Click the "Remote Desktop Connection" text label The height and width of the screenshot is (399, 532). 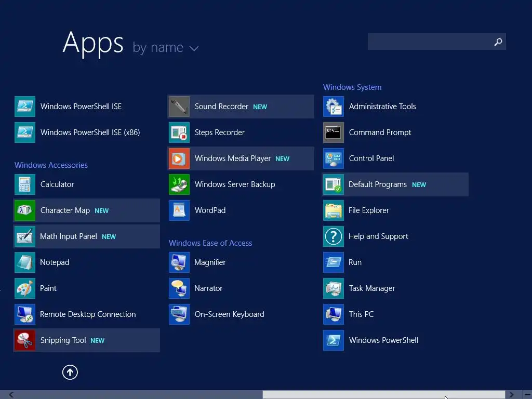point(88,314)
